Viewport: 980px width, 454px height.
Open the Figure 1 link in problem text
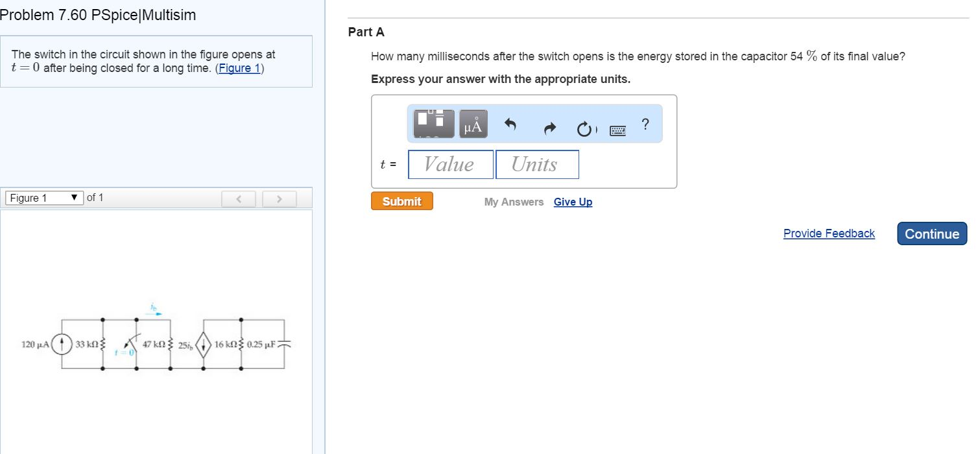point(239,68)
